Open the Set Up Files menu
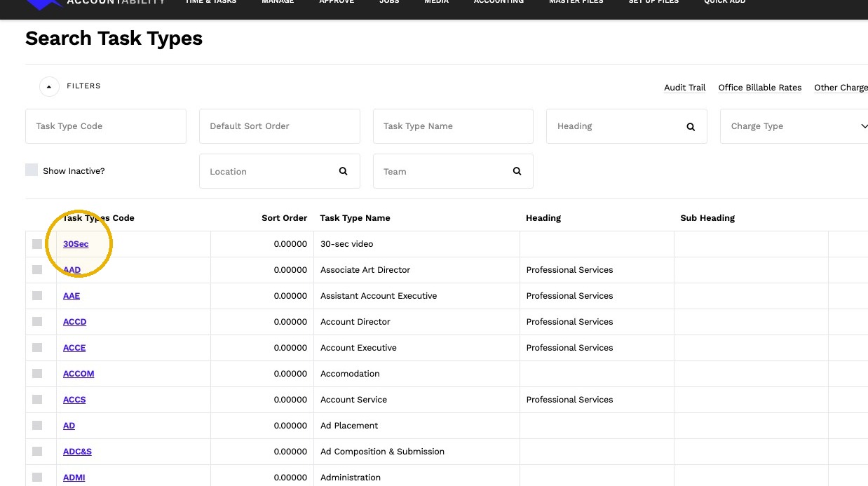 (x=653, y=2)
